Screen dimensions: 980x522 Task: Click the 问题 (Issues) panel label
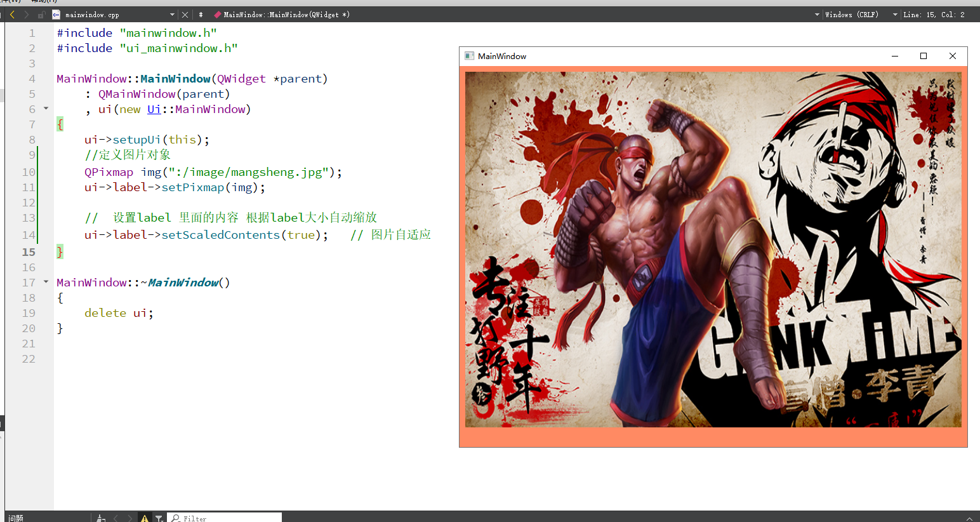[16, 518]
